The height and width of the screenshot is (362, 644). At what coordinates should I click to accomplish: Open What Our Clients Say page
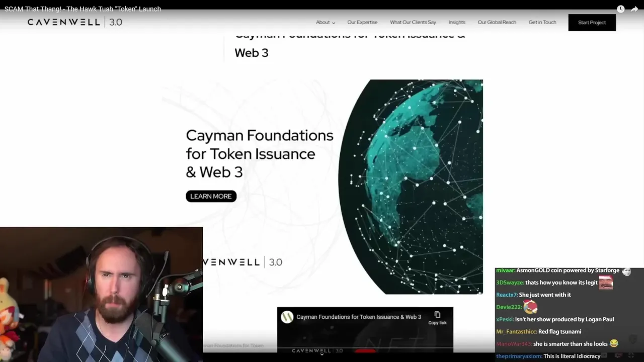[413, 22]
